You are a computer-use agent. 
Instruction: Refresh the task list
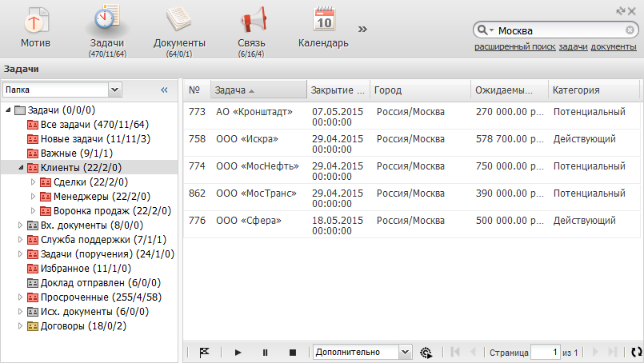click(636, 352)
